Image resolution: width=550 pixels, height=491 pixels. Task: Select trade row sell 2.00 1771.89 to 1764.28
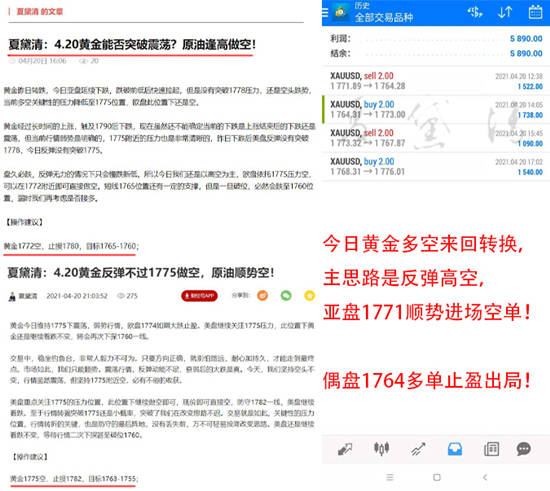coord(436,81)
